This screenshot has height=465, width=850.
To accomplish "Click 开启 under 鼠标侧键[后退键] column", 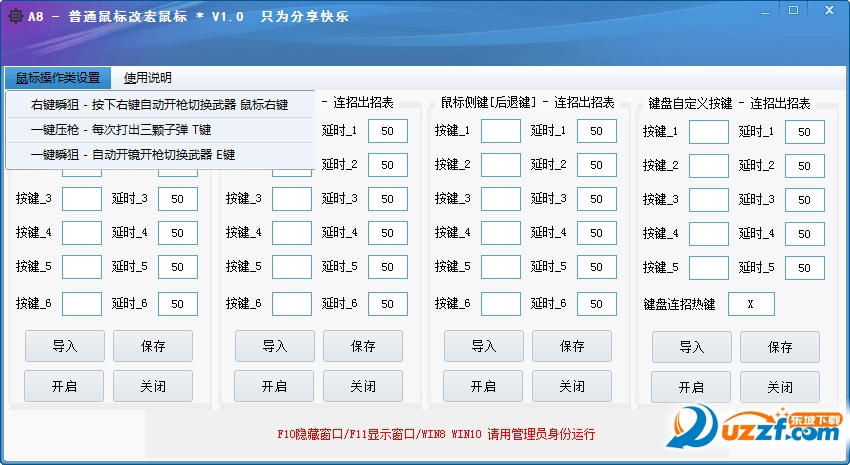I will point(483,386).
